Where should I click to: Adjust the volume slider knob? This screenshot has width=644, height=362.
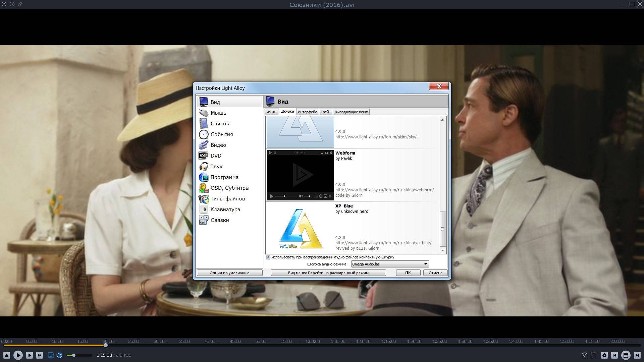[73, 355]
